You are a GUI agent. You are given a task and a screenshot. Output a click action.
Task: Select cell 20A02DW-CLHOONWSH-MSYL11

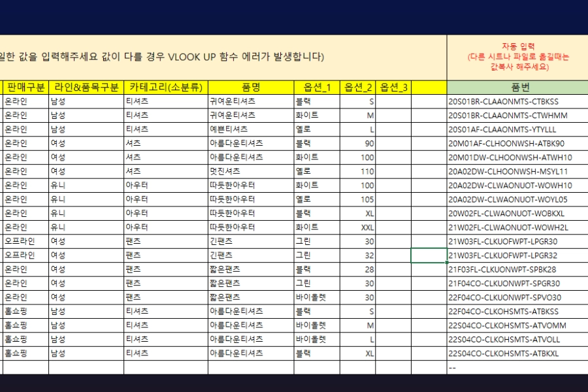517,171
